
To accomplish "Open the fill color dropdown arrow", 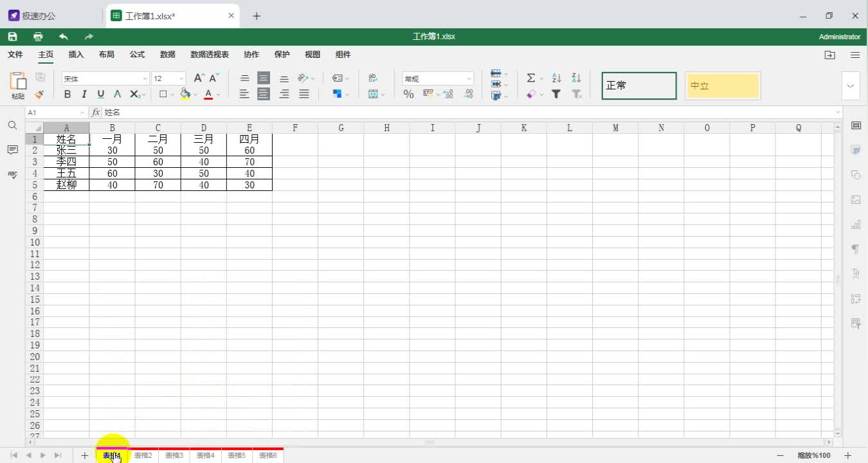I will (194, 94).
